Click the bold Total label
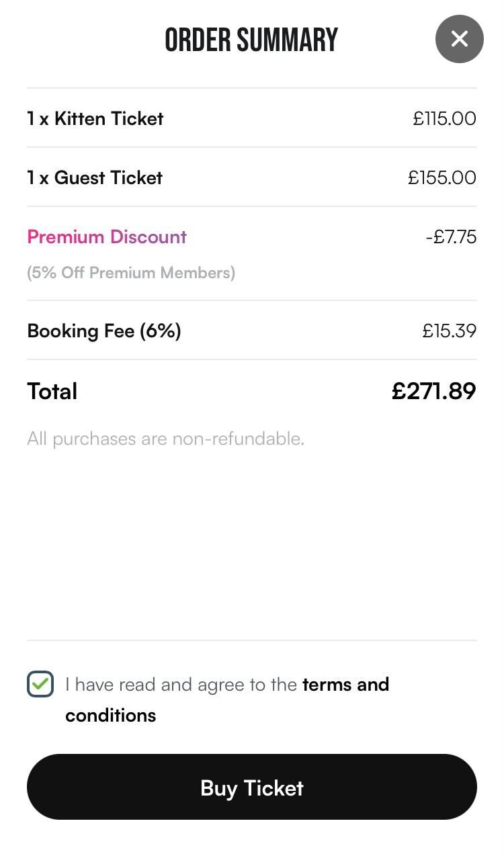 coord(52,391)
